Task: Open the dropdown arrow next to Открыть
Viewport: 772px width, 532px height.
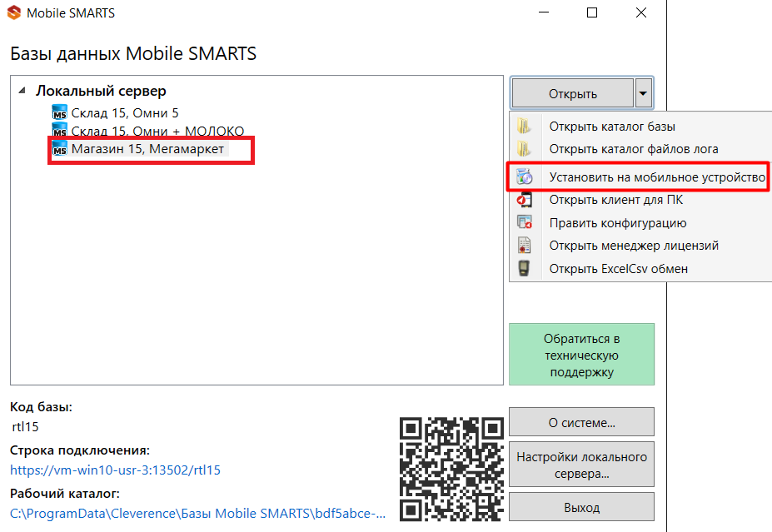Action: click(x=643, y=93)
